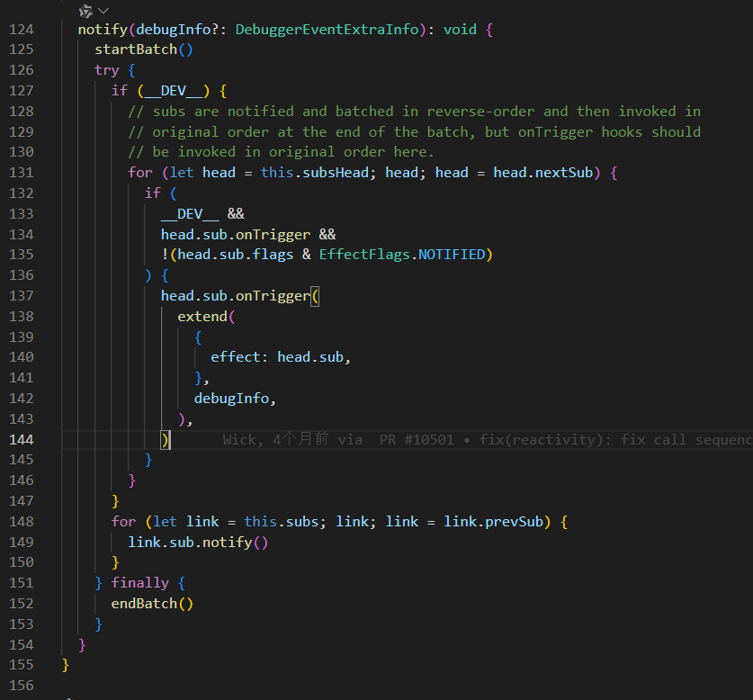Place cursor on the finally keyword
This screenshot has width=753, height=700.
139,583
